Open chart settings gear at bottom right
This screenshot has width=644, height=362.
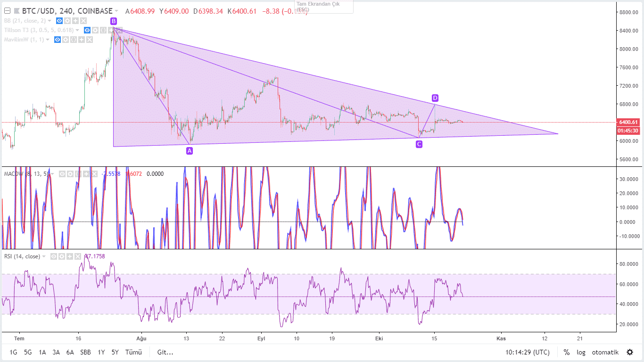pos(630,352)
